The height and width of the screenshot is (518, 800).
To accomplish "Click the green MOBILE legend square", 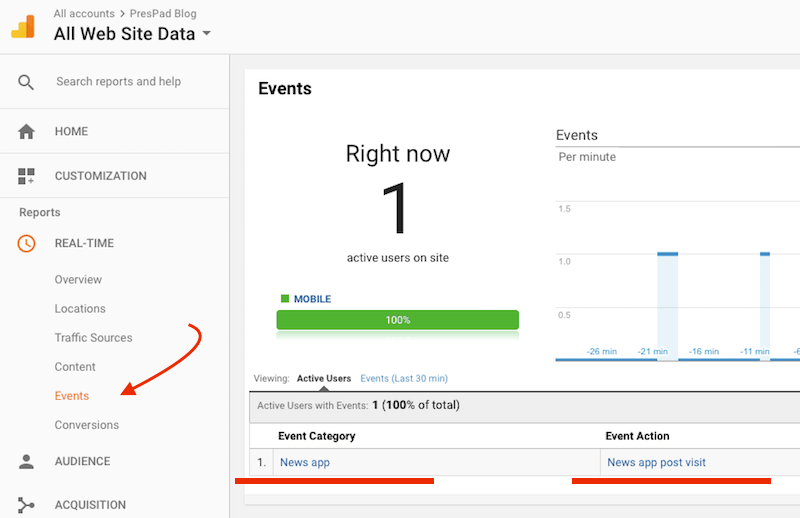I will tap(285, 299).
